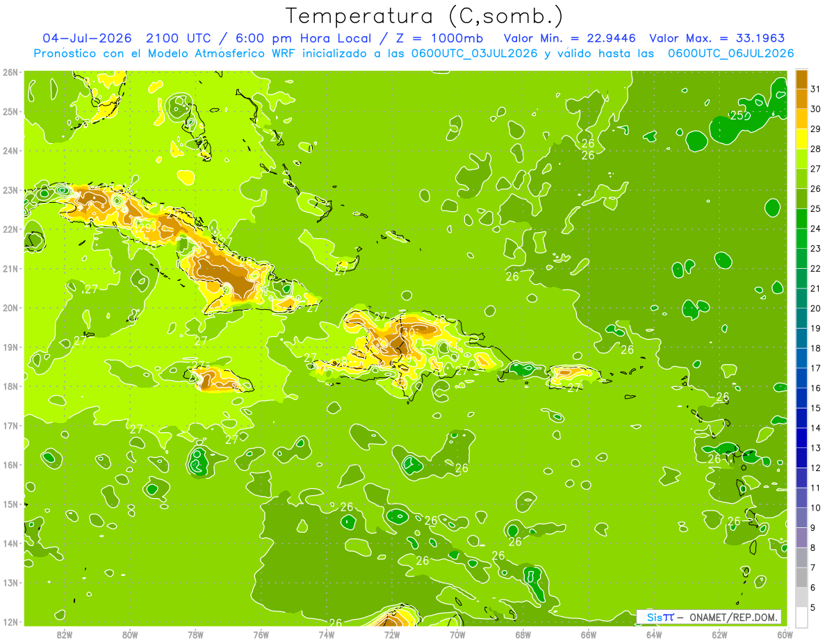Click the init time '0600UTC_03JUL2026'

pos(474,53)
